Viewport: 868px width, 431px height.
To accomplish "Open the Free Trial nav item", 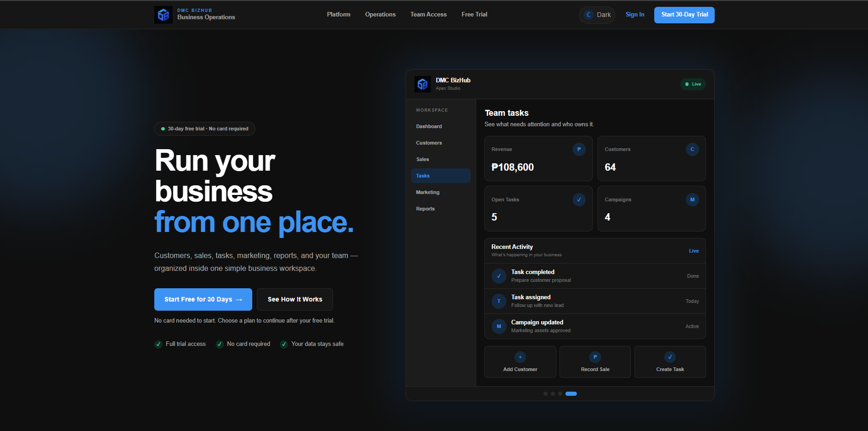I will tap(474, 15).
